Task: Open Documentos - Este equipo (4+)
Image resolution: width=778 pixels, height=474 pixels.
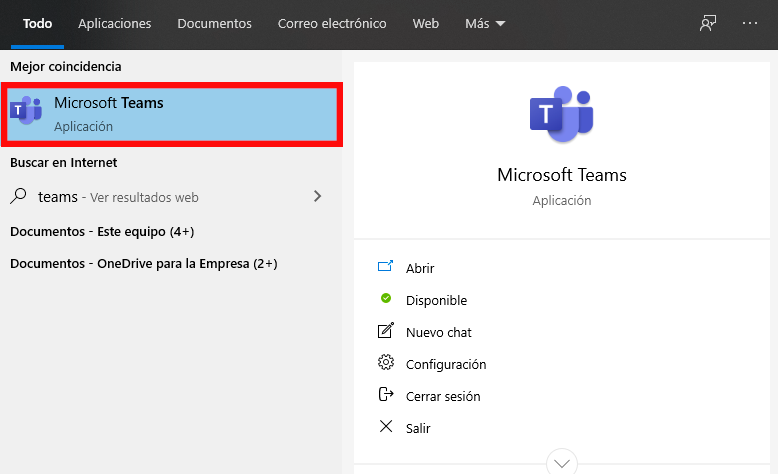Action: tap(102, 231)
